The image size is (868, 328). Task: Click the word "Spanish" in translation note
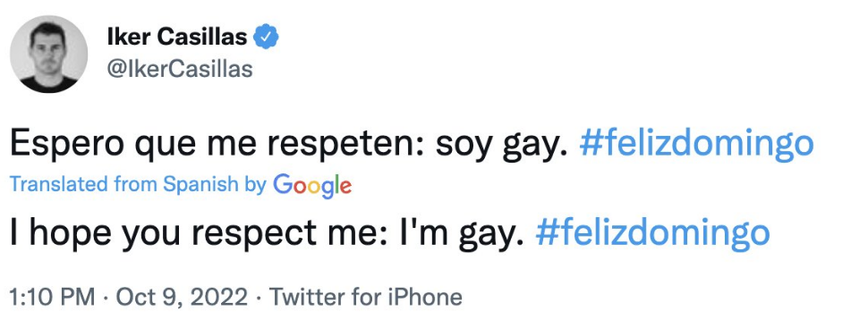pyautogui.click(x=200, y=185)
